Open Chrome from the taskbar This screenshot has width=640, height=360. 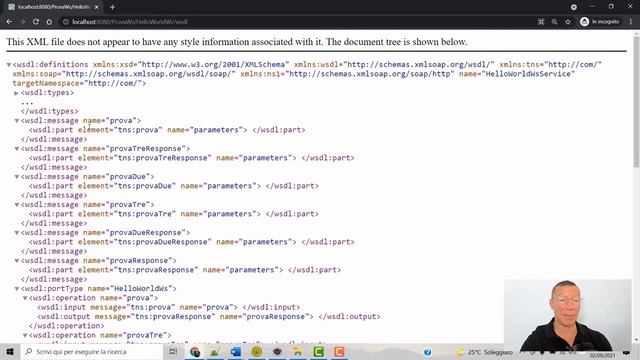pos(195,351)
